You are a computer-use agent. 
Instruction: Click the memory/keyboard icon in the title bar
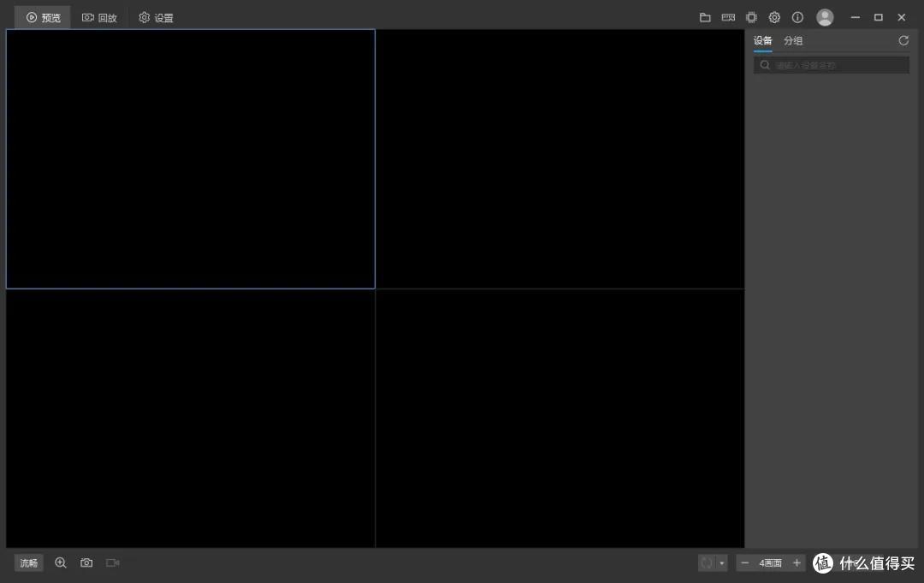pos(728,18)
